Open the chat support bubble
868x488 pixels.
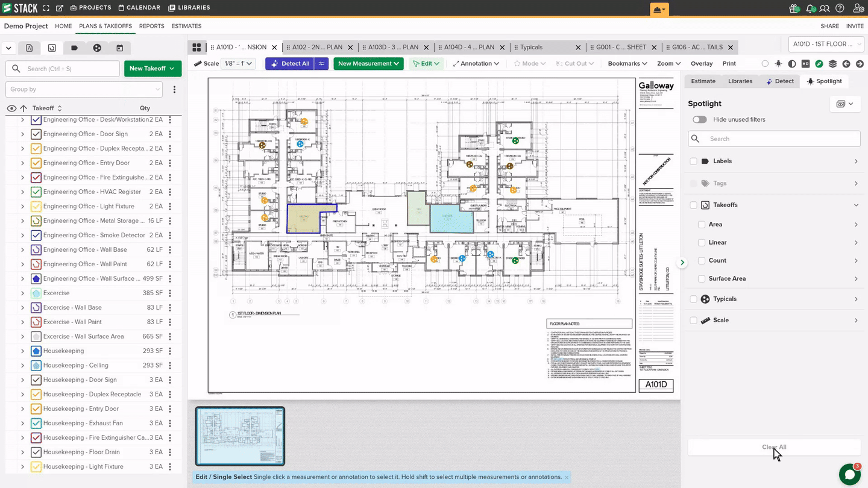849,474
